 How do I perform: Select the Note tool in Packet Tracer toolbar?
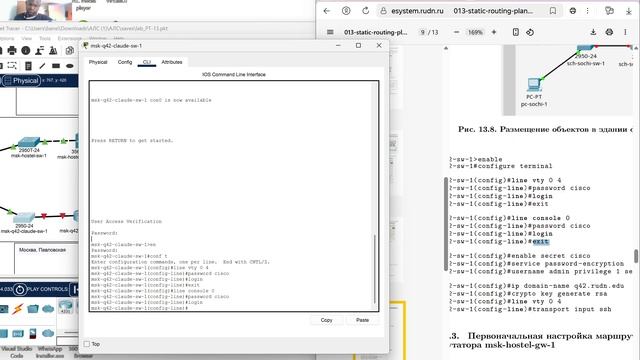(x=28, y=66)
